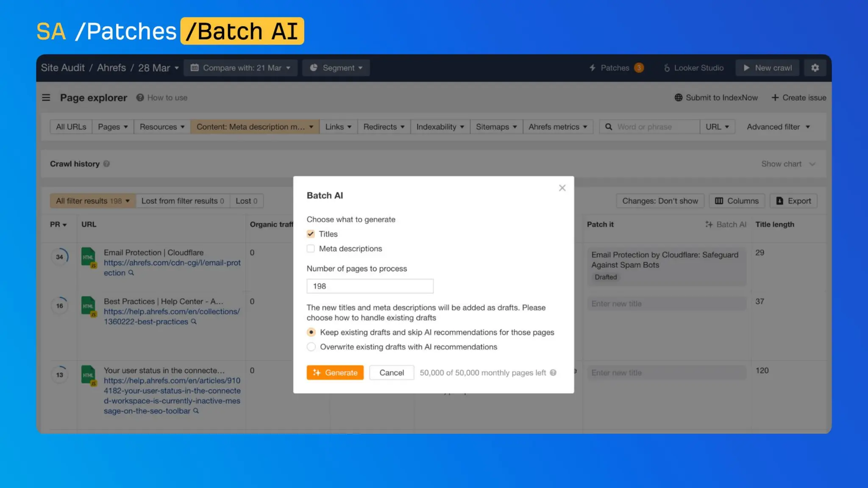The height and width of the screenshot is (488, 868).
Task: Click Changes: Don't show button
Action: tap(660, 201)
